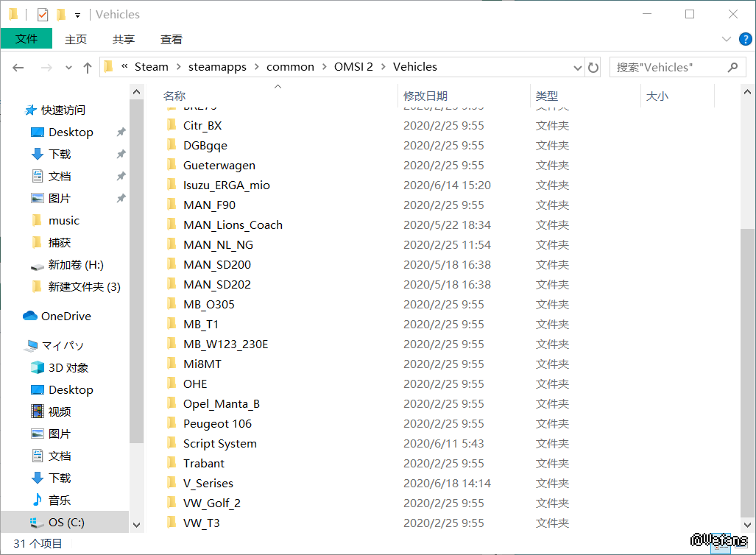Open the recent locations dropdown arrow
Viewport: 756px width, 555px height.
point(68,68)
